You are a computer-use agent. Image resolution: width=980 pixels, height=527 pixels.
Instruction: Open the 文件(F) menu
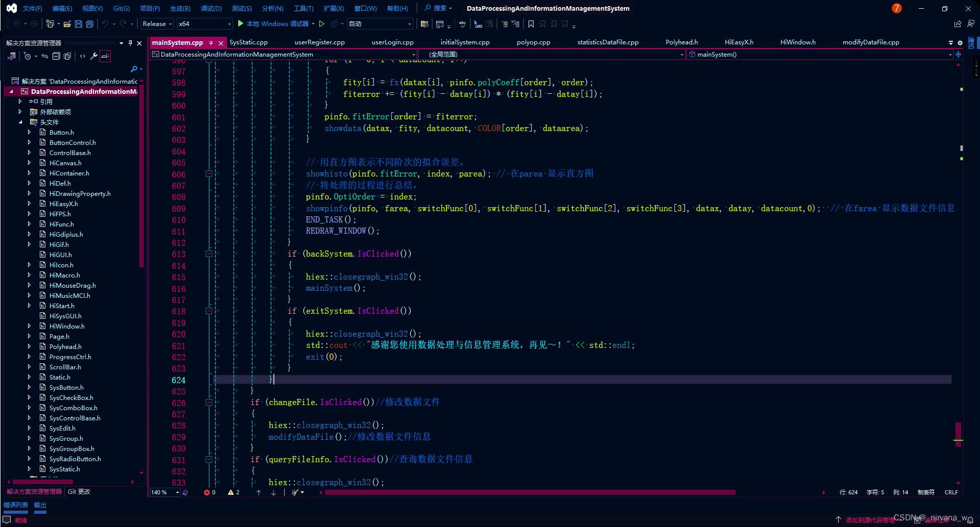point(32,9)
